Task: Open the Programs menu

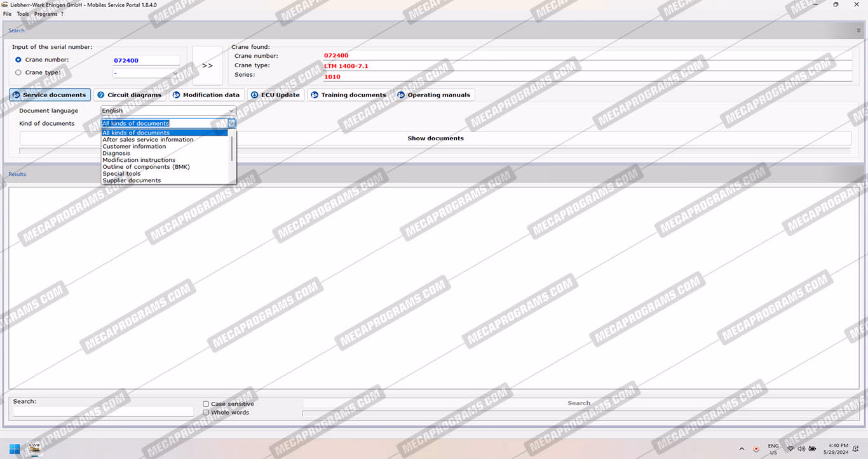Action: pos(46,14)
